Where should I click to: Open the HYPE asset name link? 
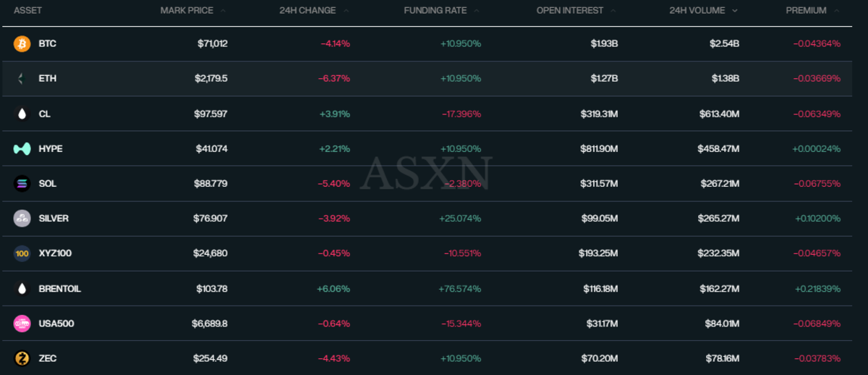51,149
